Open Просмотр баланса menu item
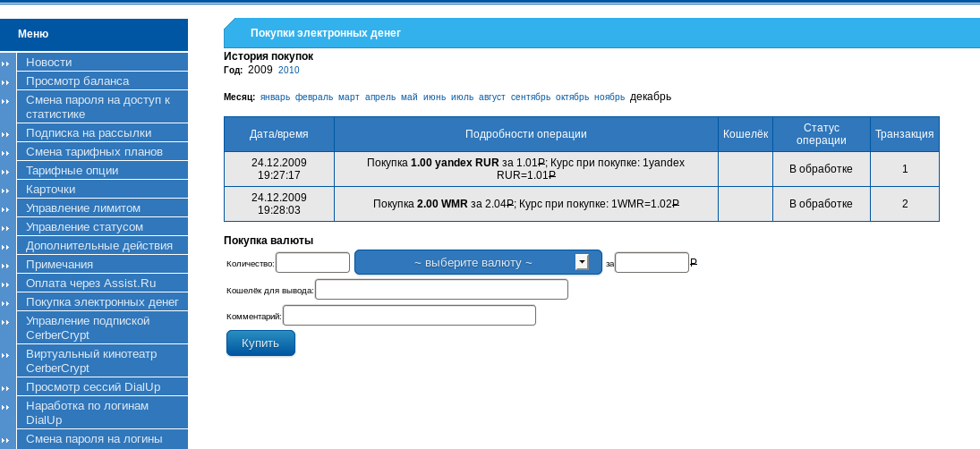 (77, 80)
